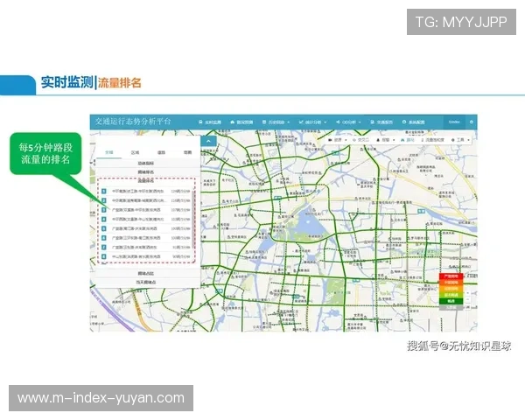Open the 工具 dropdown in the map toolbar
This screenshot has width=525, height=420.
point(460,140)
